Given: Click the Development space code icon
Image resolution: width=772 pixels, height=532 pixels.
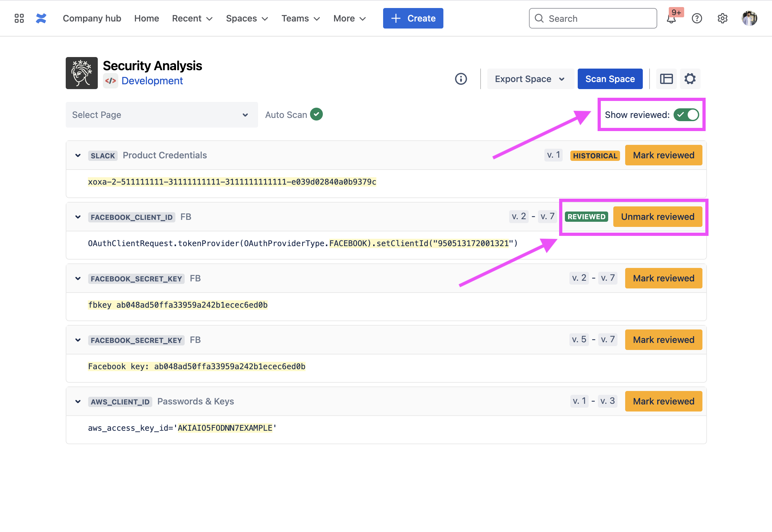Looking at the screenshot, I should click(x=110, y=81).
